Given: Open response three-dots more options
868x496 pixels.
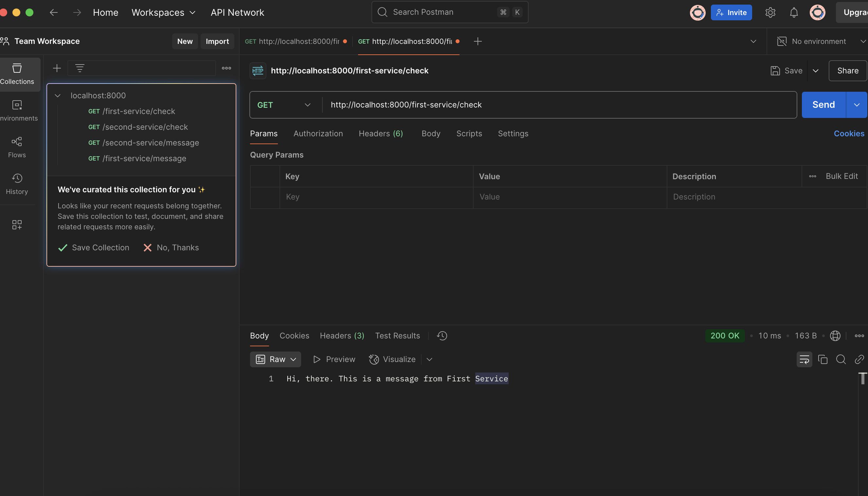Looking at the screenshot, I should [x=859, y=335].
